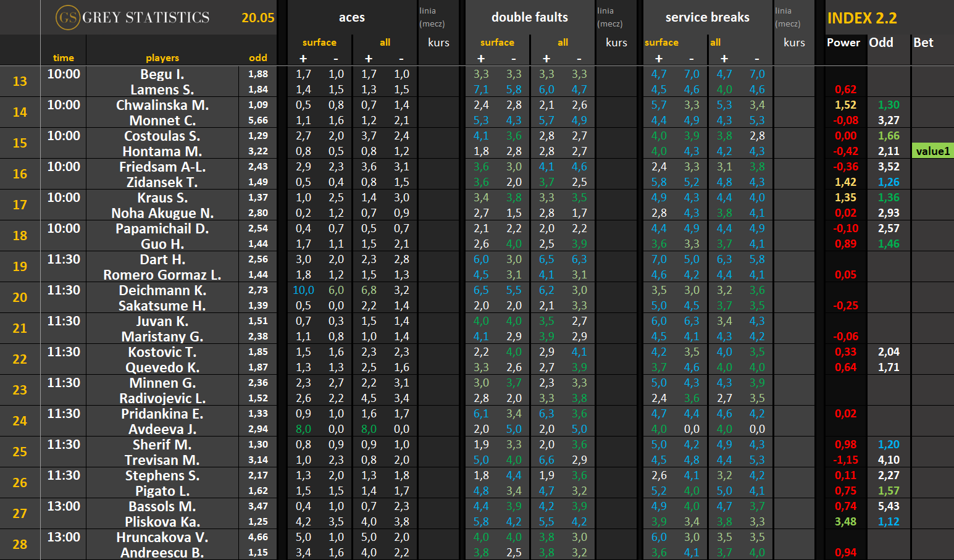Click player name Andreescu B.
Viewport: 954px width, 560px height.
pos(162,553)
